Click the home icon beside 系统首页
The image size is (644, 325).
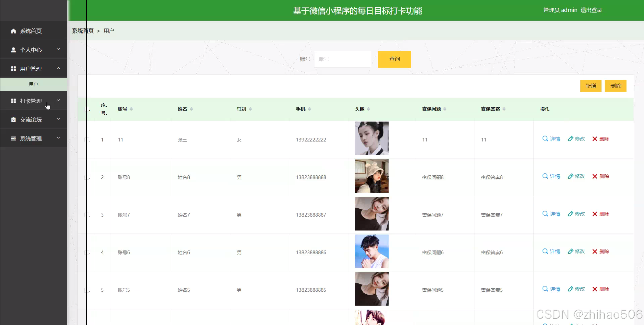coord(13,31)
